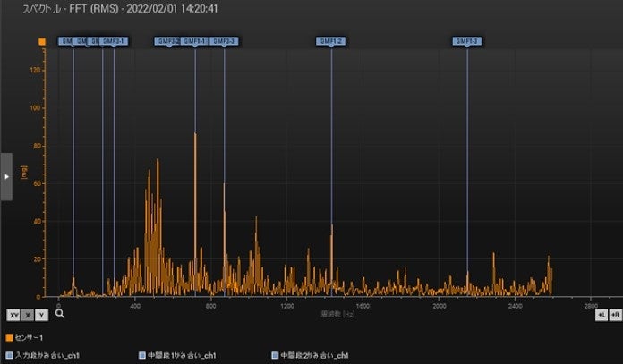The height and width of the screenshot is (364, 623).
Task: Toggle the 入力段かみ合い_ch1 legend entry
Action: [x=43, y=355]
